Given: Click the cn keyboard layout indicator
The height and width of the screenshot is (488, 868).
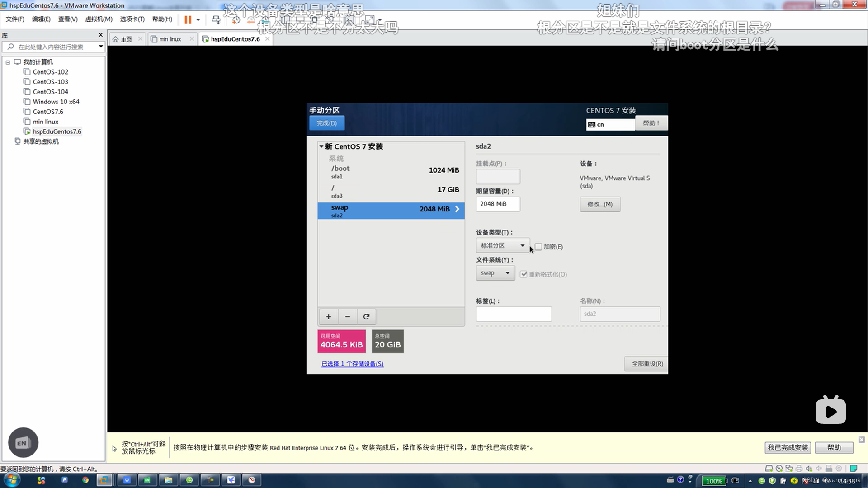Looking at the screenshot, I should pyautogui.click(x=610, y=124).
